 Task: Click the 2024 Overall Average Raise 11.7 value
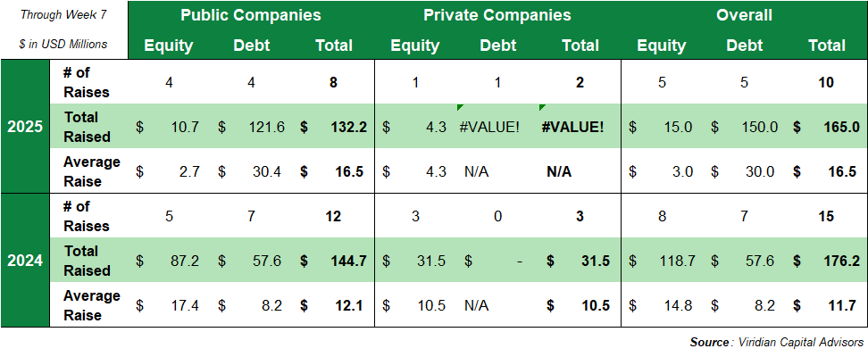844,305
